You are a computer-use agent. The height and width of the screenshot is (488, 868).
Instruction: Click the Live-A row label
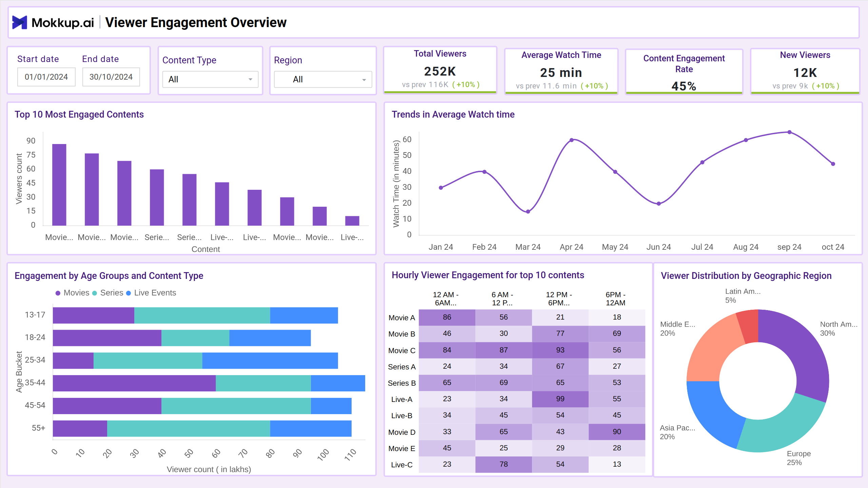402,399
